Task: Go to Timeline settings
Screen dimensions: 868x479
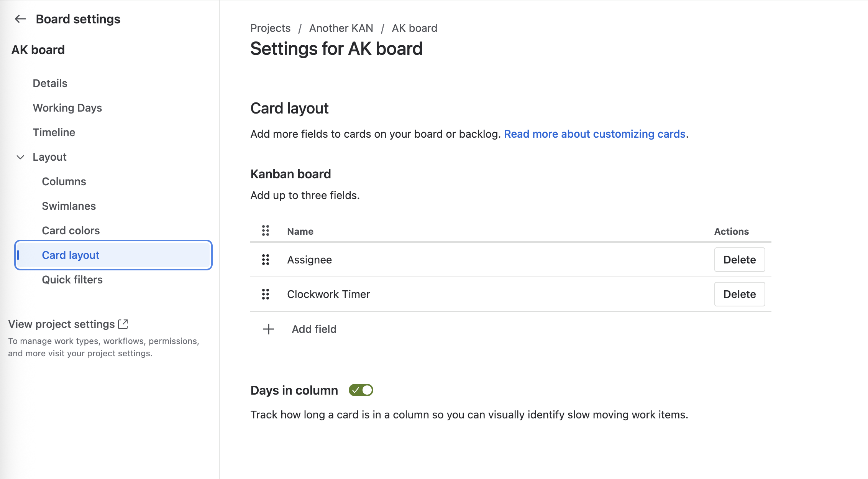Action: [54, 132]
